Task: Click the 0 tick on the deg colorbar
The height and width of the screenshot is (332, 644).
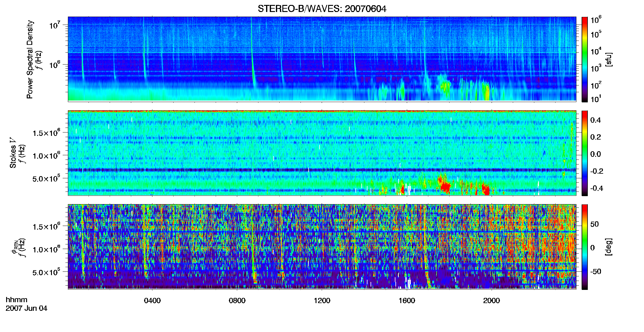Action: (x=592, y=248)
